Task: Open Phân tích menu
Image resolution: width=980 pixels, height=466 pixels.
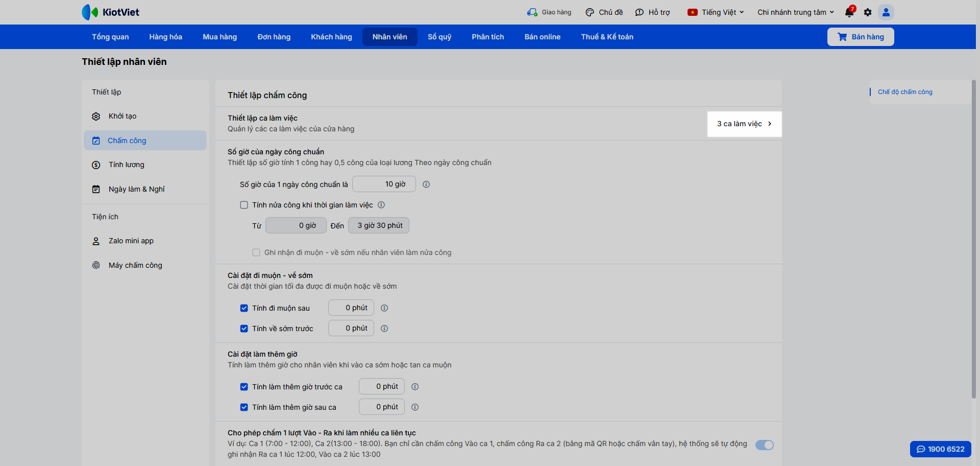Action: (x=487, y=37)
